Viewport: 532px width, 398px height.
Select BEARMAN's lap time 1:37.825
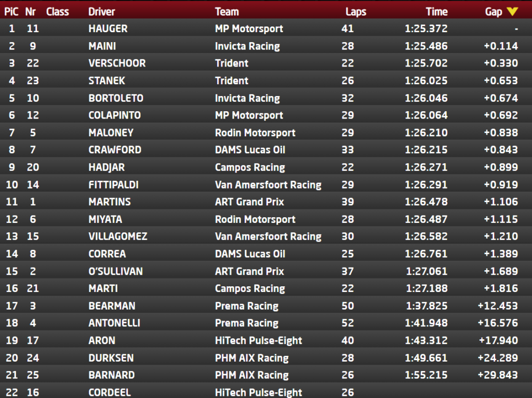pyautogui.click(x=426, y=306)
